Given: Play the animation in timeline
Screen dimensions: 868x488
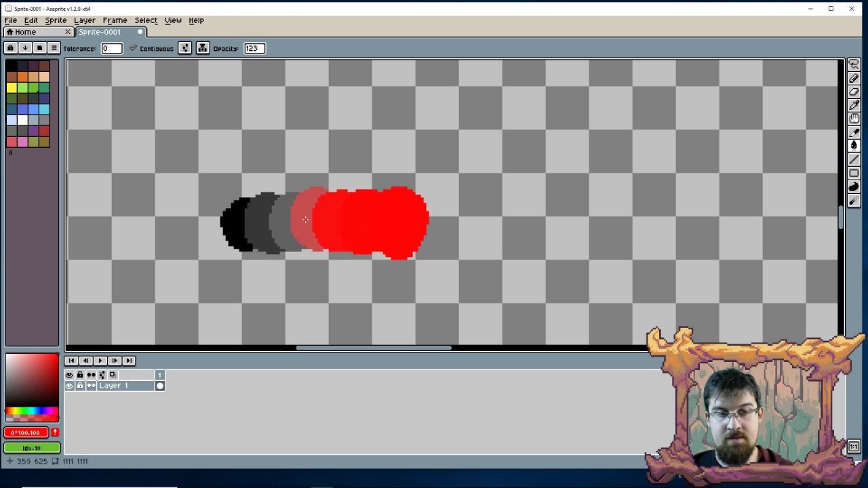Looking at the screenshot, I should [100, 361].
